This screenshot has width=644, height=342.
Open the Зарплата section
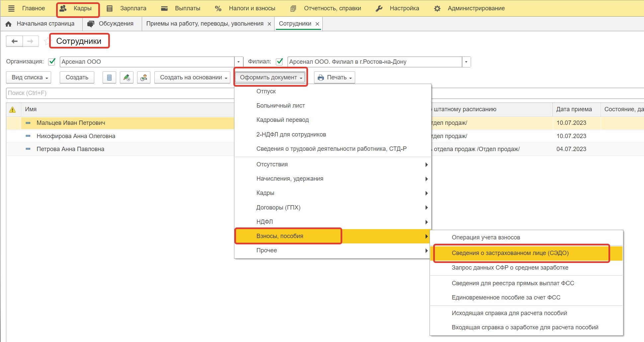(x=126, y=9)
